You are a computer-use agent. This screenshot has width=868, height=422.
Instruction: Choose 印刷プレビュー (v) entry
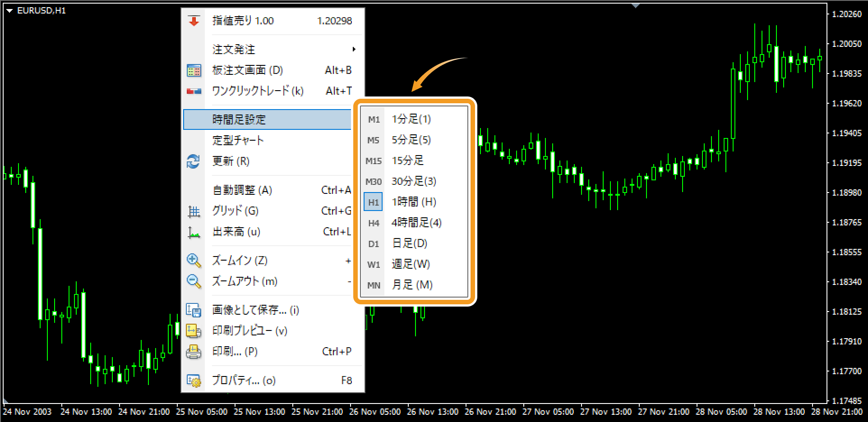pos(273,331)
